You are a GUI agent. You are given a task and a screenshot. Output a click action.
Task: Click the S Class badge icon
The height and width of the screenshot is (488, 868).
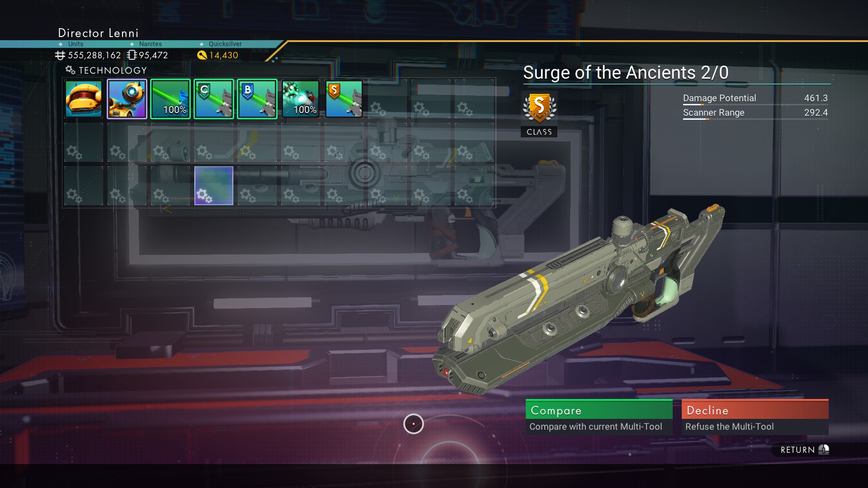point(539,108)
